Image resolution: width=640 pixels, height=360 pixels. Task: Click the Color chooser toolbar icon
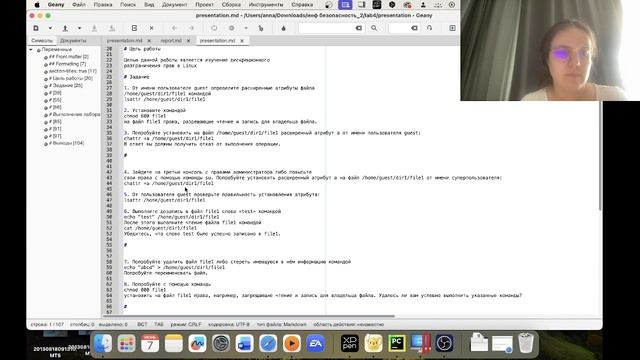click(x=284, y=28)
